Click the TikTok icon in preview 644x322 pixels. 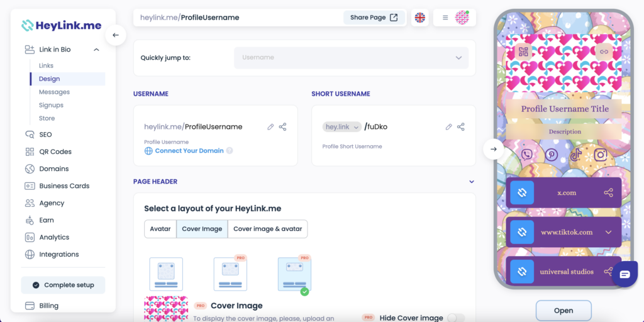tap(576, 155)
